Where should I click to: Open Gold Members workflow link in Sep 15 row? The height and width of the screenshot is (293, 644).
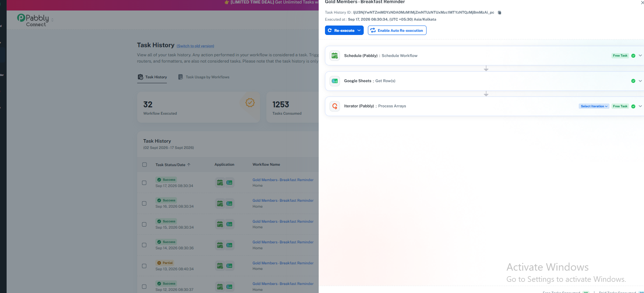tap(283, 221)
